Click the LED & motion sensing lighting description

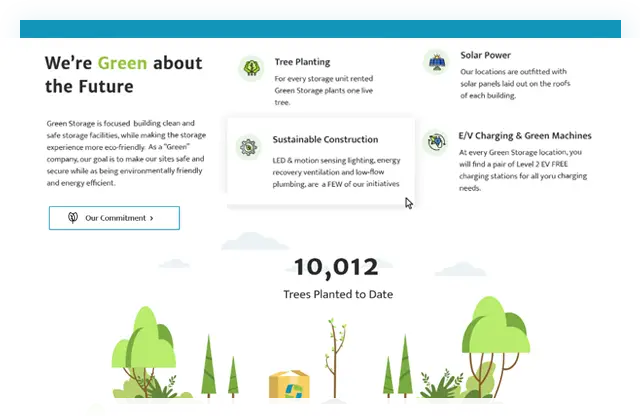click(x=336, y=172)
